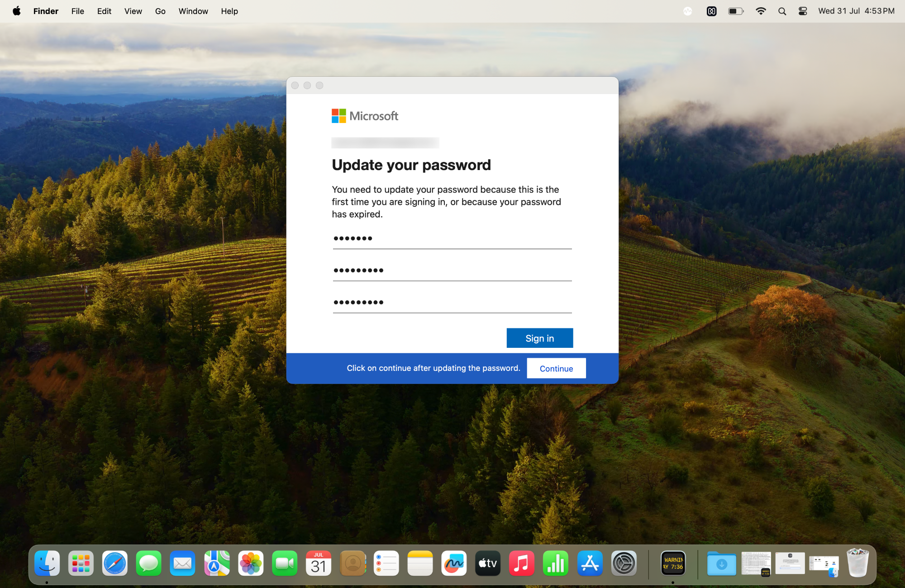The width and height of the screenshot is (905, 588).
Task: Open Notes app in the Dock
Action: (420, 563)
